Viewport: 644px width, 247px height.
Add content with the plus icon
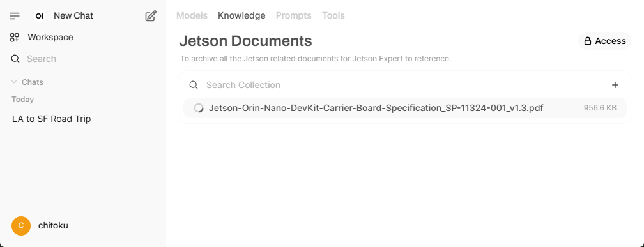(615, 85)
